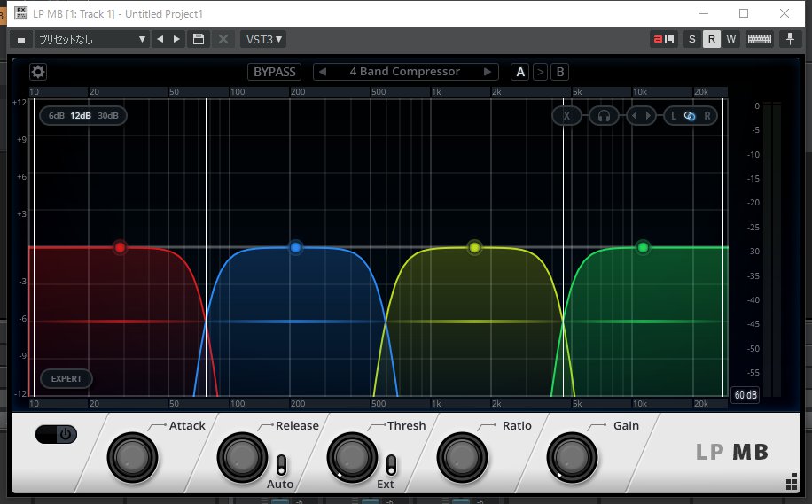The height and width of the screenshot is (504, 812).
Task: Click the left/right band navigation arrows
Action: (x=641, y=116)
